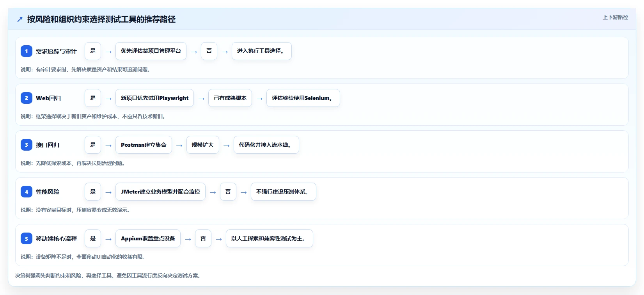Screen dimensions: 644x295
Task: Click the arrow before 以人工探索和兼容性测试为主。
Action: [219, 239]
